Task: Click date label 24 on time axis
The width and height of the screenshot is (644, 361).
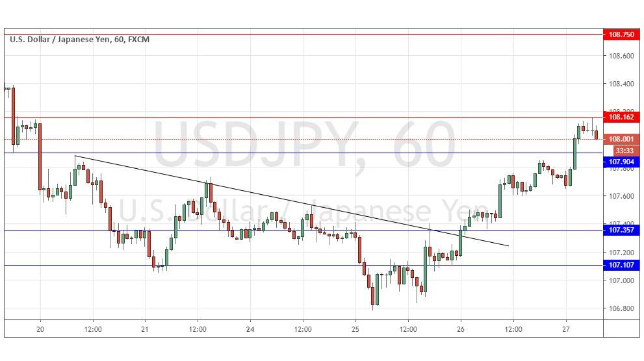Action: 250,329
